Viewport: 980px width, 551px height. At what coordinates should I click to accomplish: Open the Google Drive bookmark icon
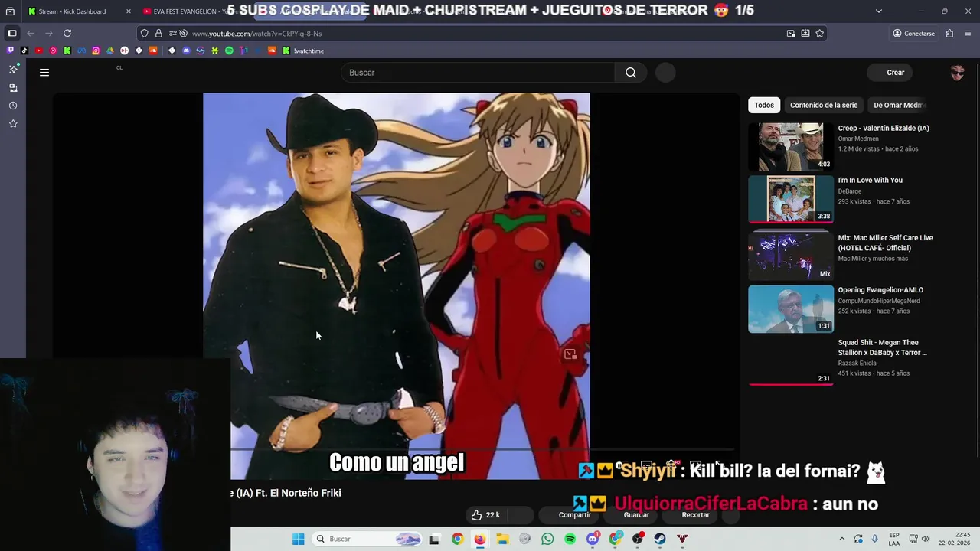(x=109, y=51)
